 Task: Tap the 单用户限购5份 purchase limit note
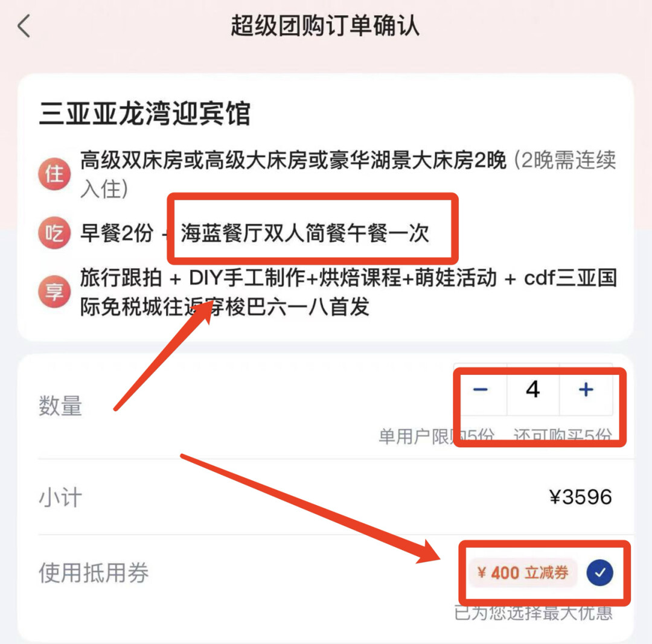point(436,436)
